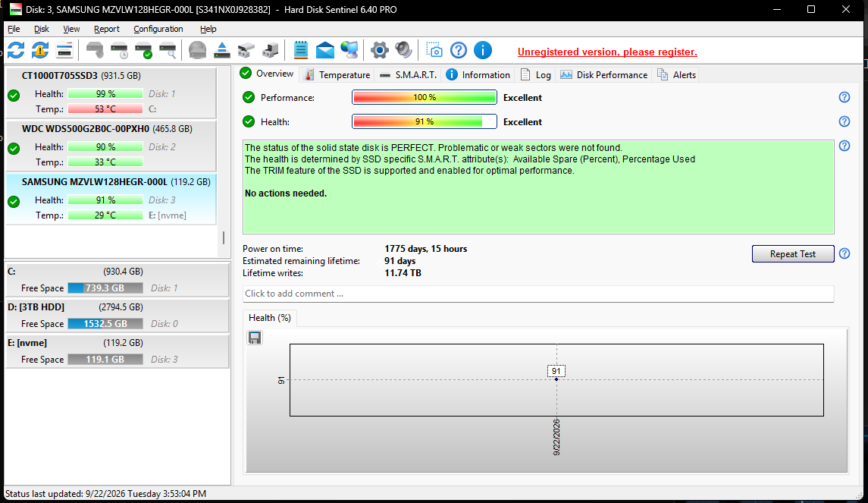This screenshot has width=868, height=503.
Task: Open the Disk menu
Action: click(x=42, y=29)
